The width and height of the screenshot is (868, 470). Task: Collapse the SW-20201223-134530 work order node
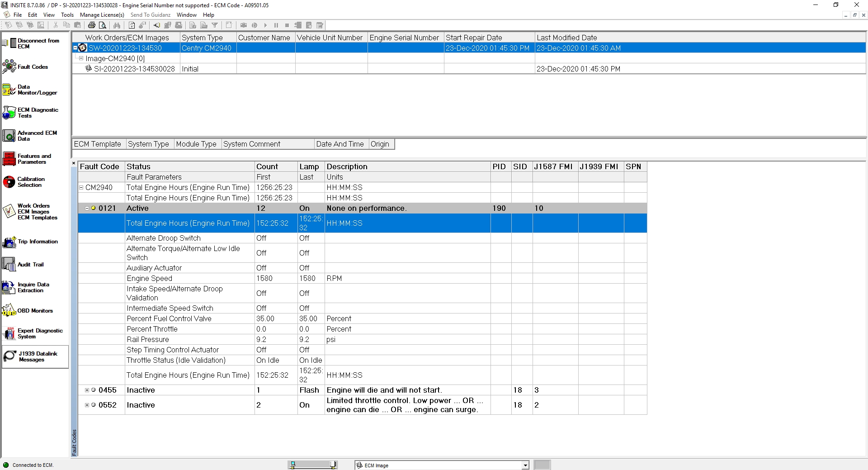(x=75, y=48)
